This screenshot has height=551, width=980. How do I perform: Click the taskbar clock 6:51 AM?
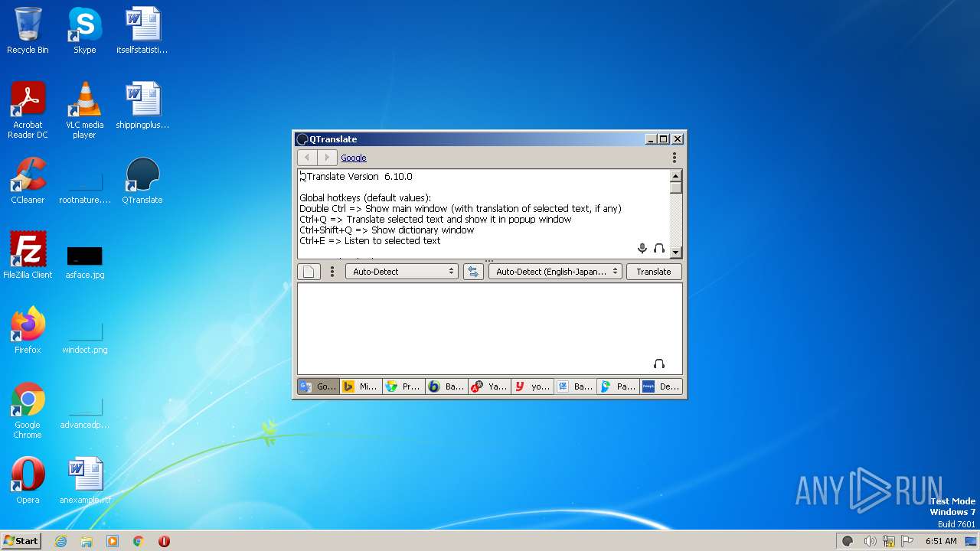click(x=941, y=541)
